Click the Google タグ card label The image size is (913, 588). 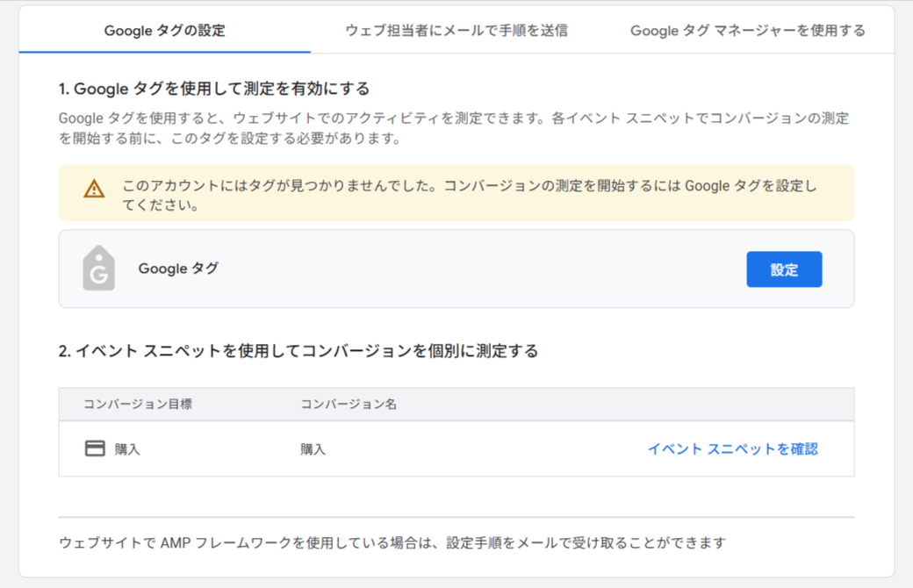(178, 269)
